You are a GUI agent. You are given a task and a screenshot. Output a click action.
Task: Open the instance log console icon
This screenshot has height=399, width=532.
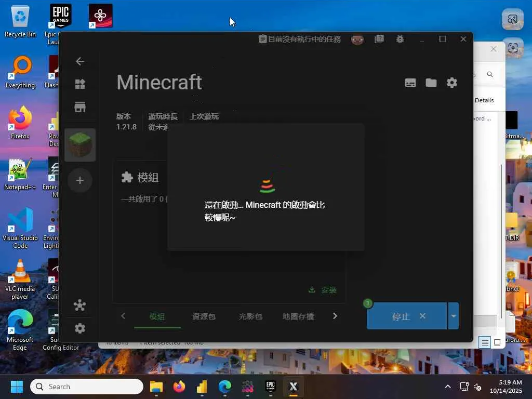tap(410, 83)
